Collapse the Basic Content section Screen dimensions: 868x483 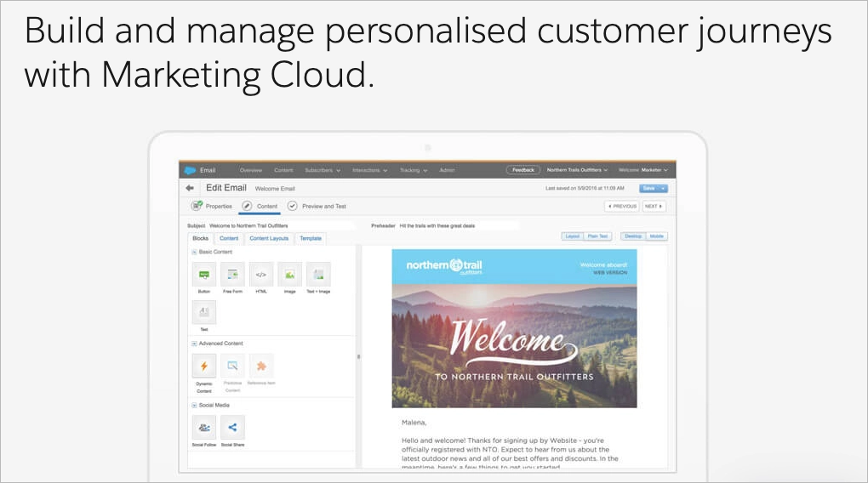pos(194,252)
